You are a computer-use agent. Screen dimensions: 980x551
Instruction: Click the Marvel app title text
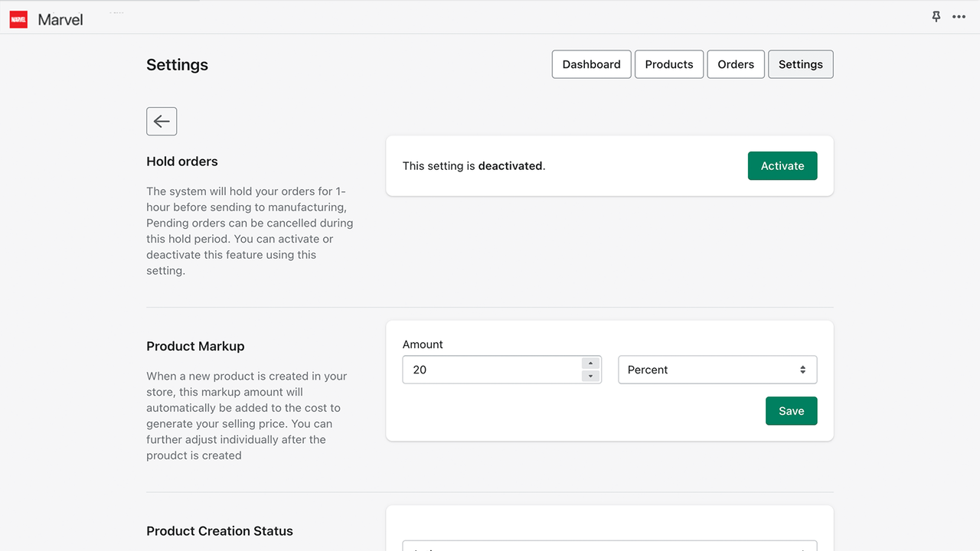point(60,20)
